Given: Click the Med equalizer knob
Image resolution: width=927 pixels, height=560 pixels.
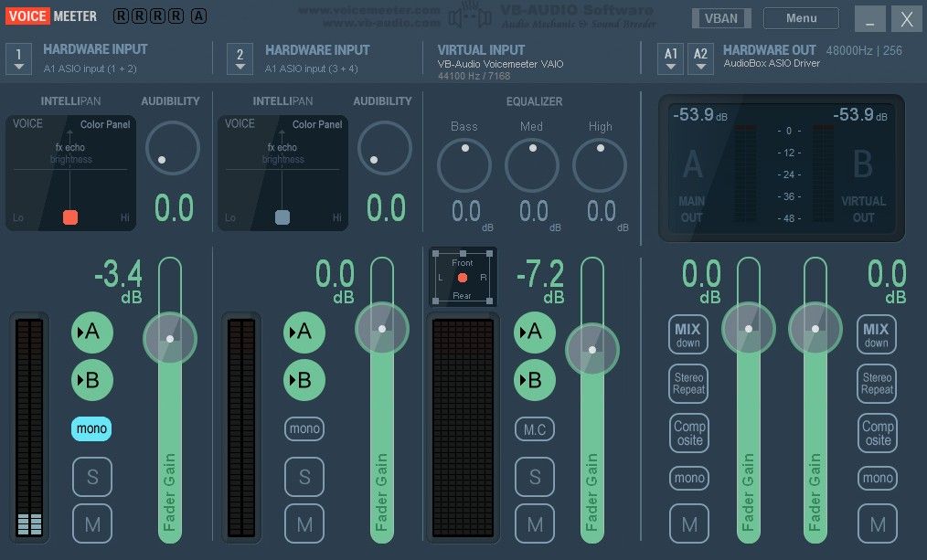Looking at the screenshot, I should 532,165.
